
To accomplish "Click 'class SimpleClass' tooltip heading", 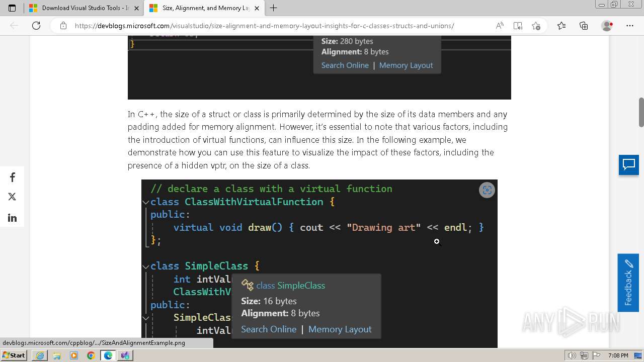I will (290, 286).
